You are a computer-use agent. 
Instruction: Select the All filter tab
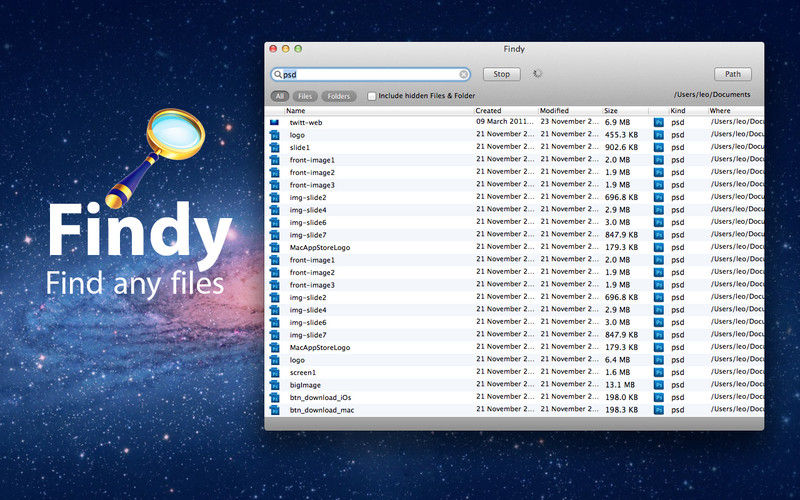280,96
